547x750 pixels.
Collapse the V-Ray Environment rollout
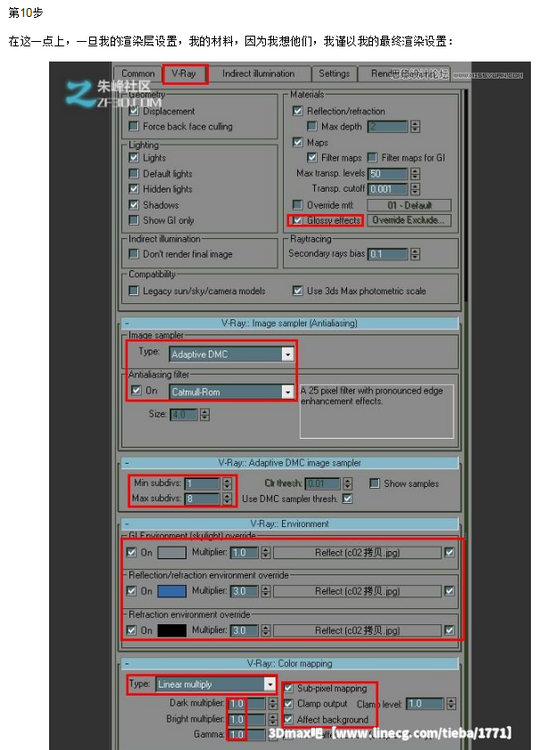290,524
